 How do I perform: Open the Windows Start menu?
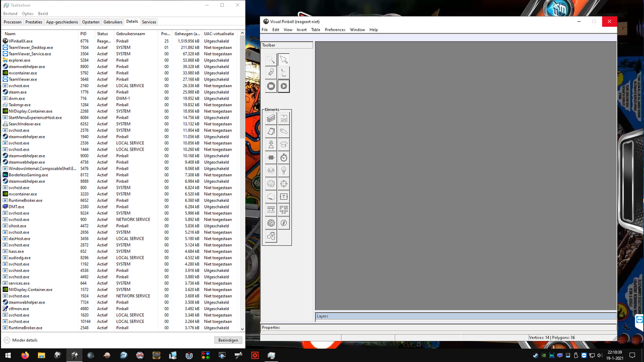(8, 355)
